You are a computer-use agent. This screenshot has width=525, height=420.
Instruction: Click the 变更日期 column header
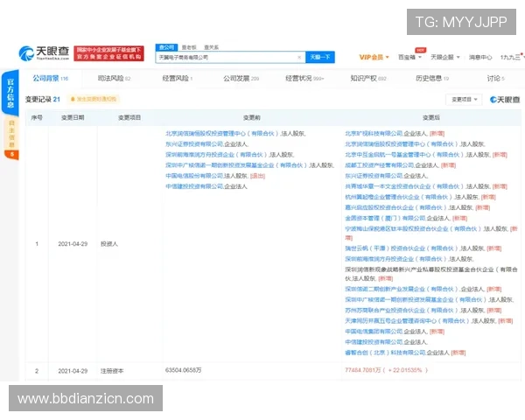[x=73, y=117]
